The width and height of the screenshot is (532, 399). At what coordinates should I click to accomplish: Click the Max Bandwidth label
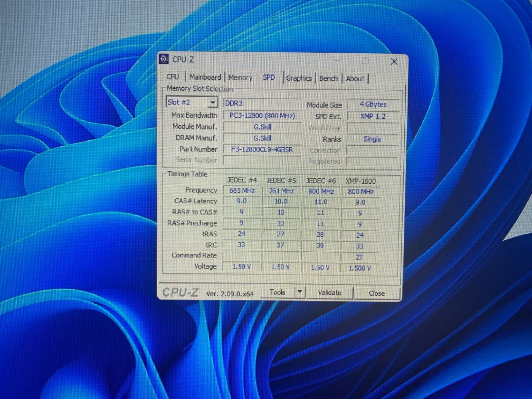[194, 115]
